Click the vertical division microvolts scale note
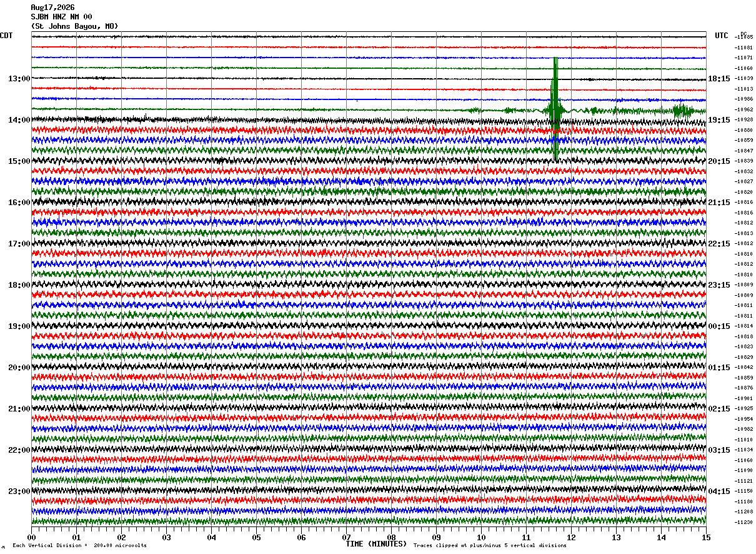The height and width of the screenshot is (554, 756). click(79, 546)
